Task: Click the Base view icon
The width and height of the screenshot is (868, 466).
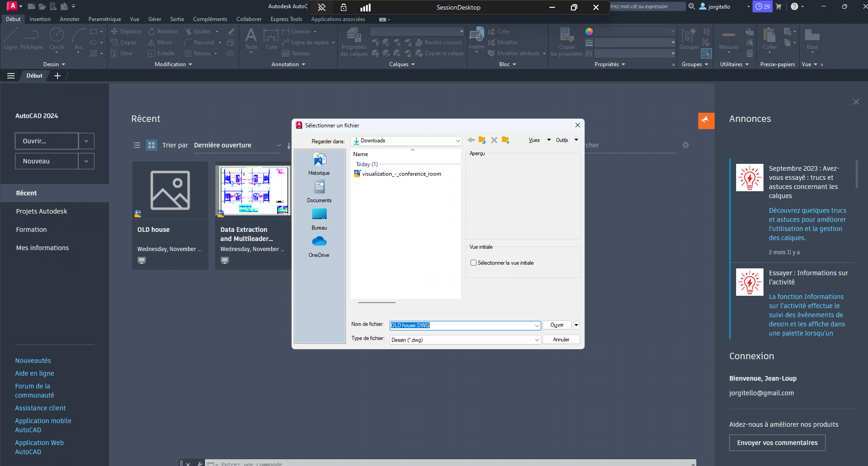Action: pos(812,40)
